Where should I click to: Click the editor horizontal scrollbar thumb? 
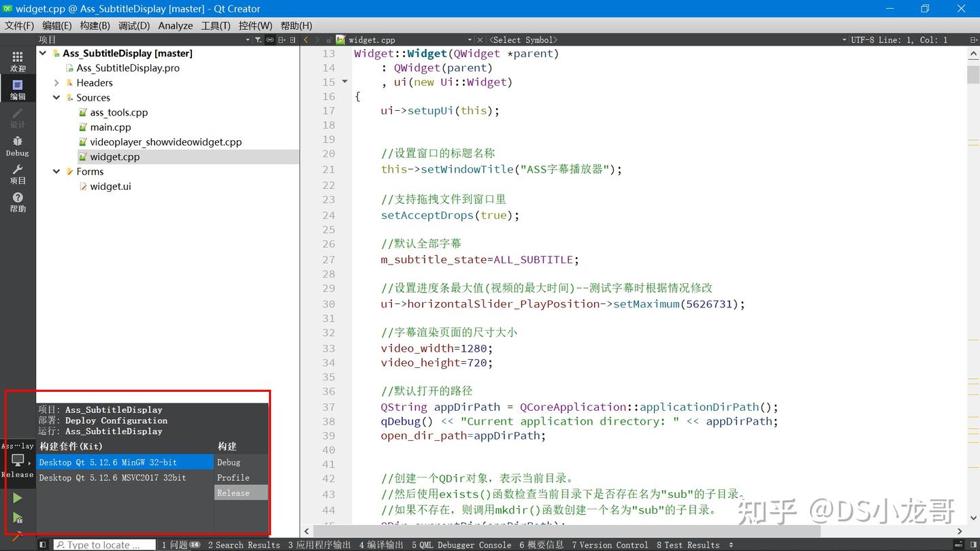pos(567,531)
